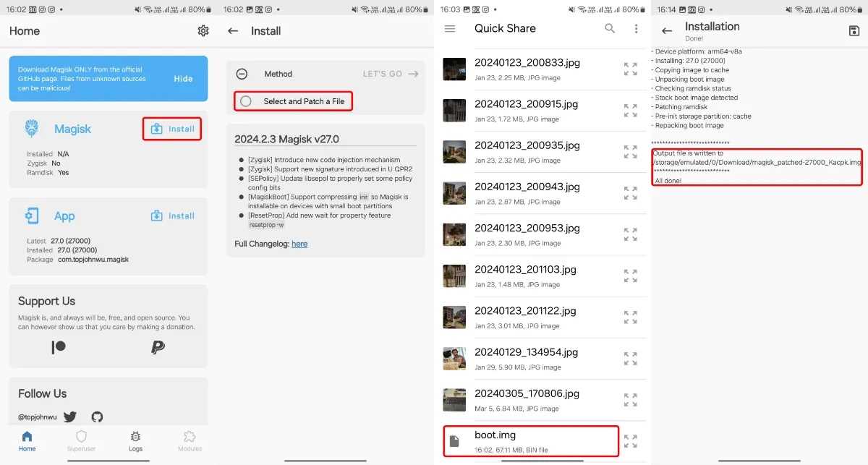Open thumbnail of 20240129_134954.jpg
868x465 pixels.
(454, 359)
